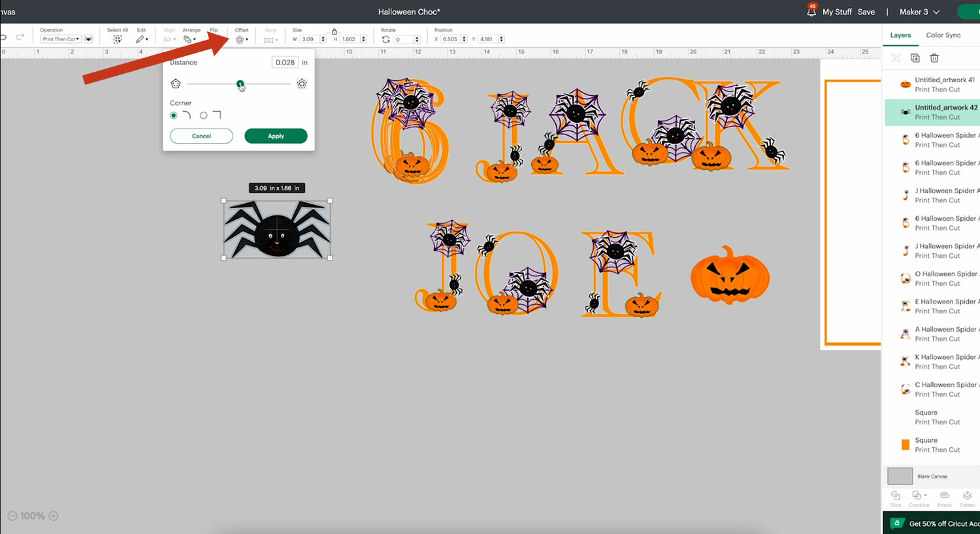Screen dimensions: 980x534
Task: Click the offset distance slider handle
Action: [240, 84]
